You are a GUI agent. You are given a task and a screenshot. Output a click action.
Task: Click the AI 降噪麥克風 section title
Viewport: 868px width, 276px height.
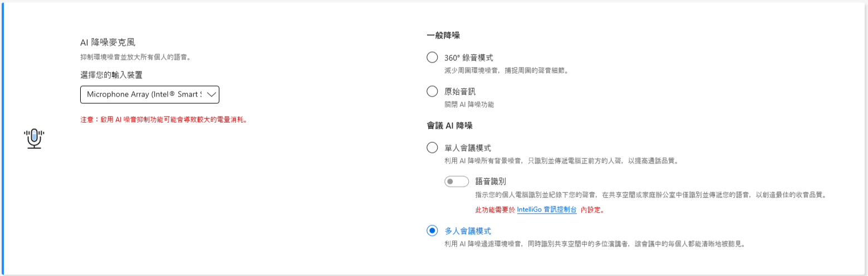(x=108, y=42)
